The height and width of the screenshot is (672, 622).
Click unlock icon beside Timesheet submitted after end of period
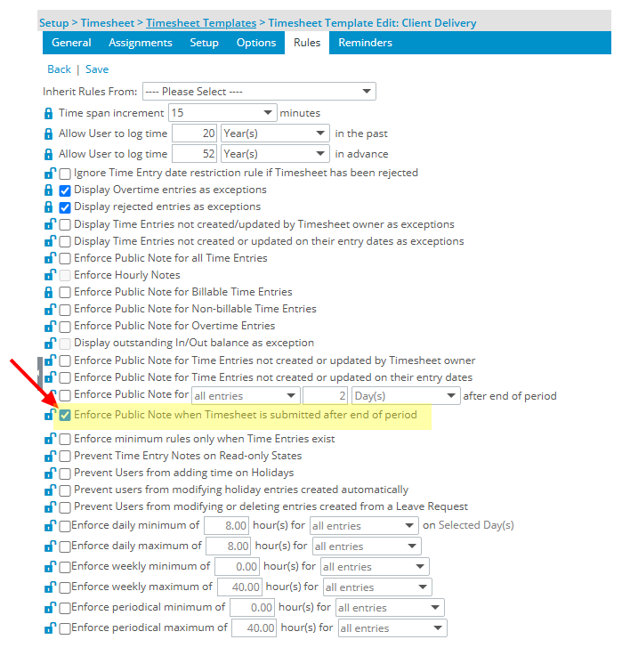50,416
